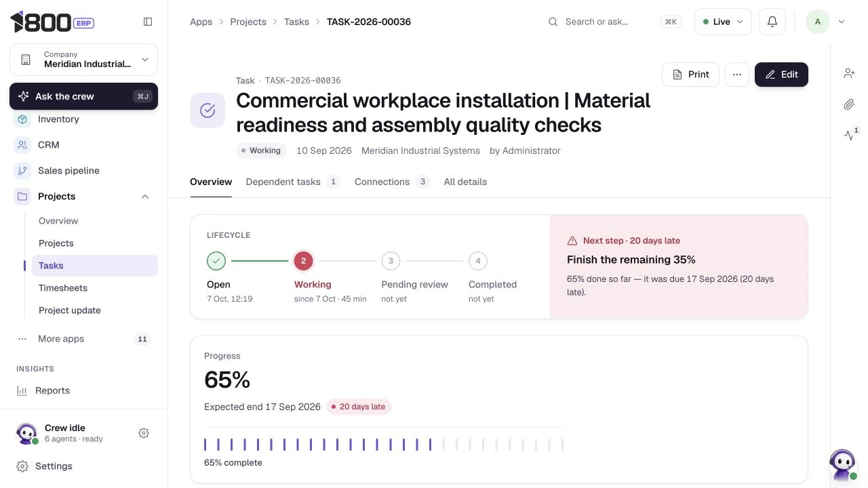Screen dimensions: 868x488
Task: Open the add-user assign icon
Action: pyautogui.click(x=849, y=73)
